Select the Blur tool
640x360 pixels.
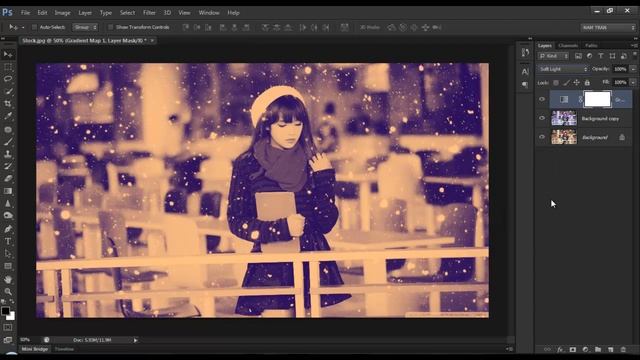(8, 203)
